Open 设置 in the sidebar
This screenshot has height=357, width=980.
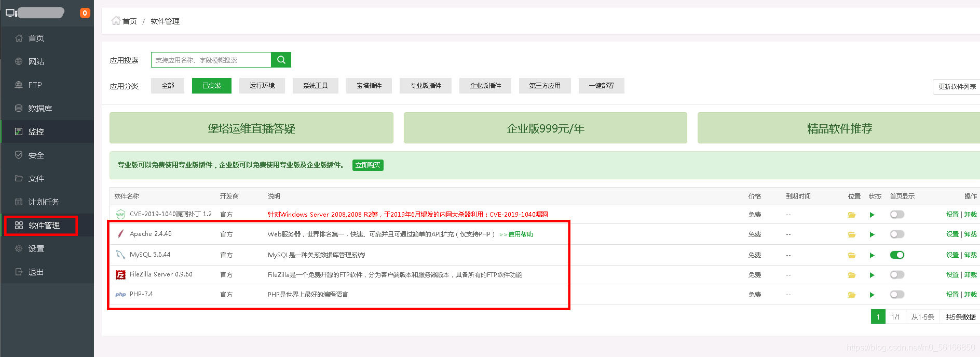pyautogui.click(x=47, y=248)
